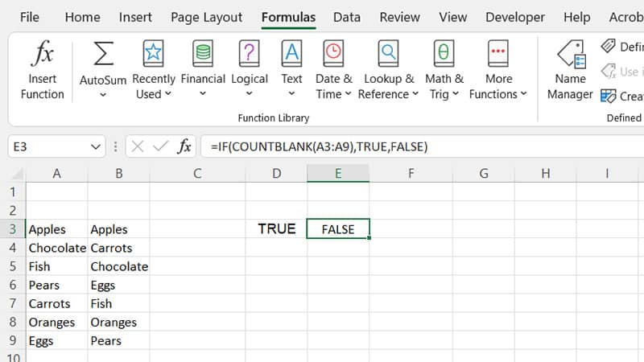
Task: Open the Financial functions library
Action: (x=203, y=70)
